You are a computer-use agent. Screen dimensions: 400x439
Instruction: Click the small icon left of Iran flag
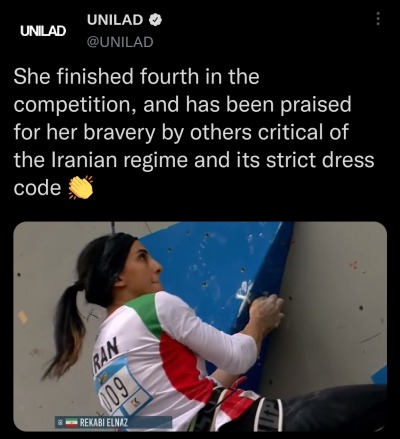[x=61, y=423]
